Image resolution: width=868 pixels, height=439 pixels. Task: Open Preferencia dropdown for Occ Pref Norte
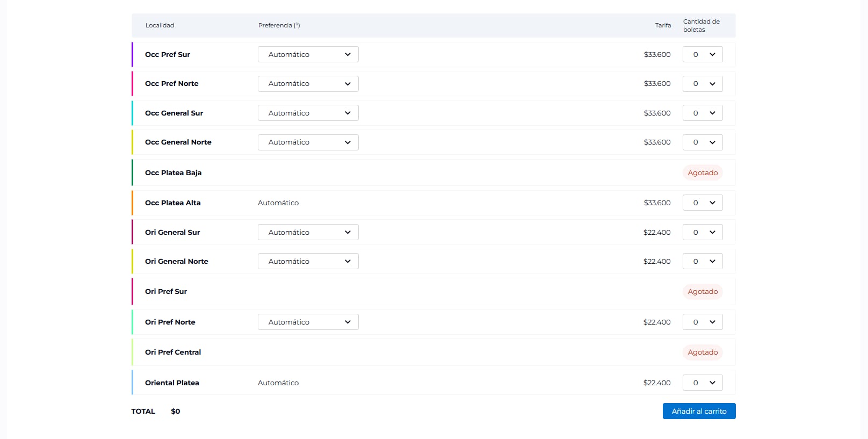pyautogui.click(x=308, y=84)
